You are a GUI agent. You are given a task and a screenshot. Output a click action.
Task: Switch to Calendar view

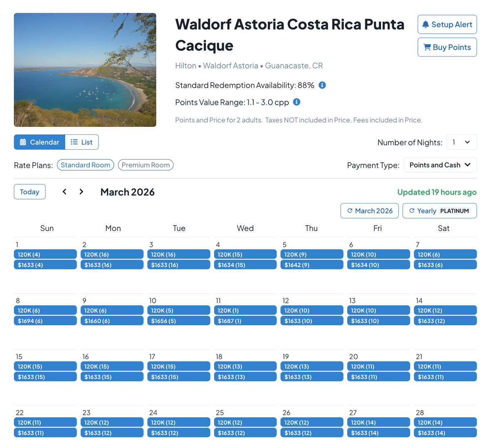40,142
